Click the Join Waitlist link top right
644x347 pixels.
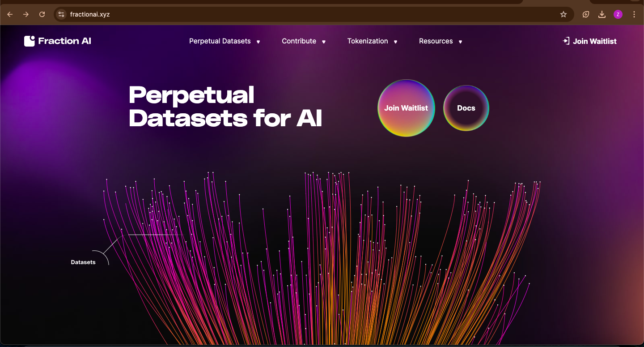click(x=594, y=41)
